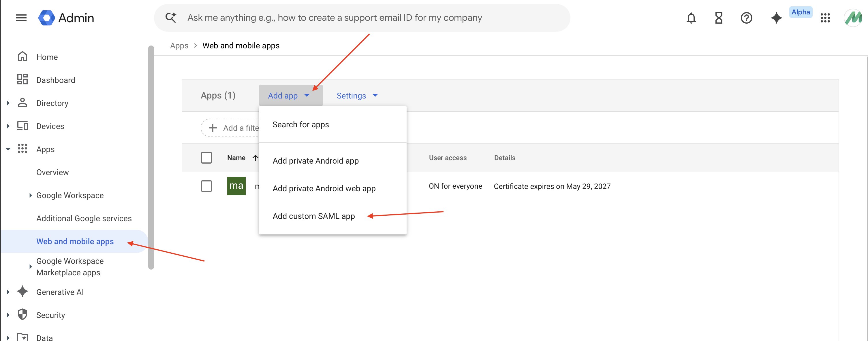Click the notifications bell icon
The height and width of the screenshot is (341, 868).
click(691, 18)
